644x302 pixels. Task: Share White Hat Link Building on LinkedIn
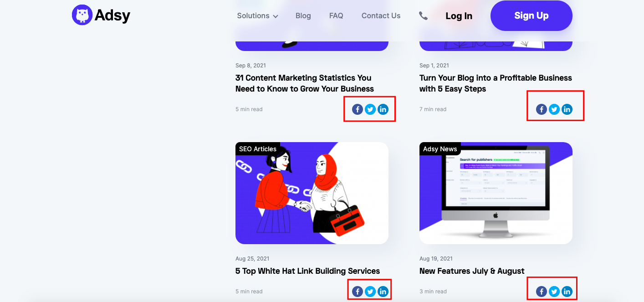[383, 292]
